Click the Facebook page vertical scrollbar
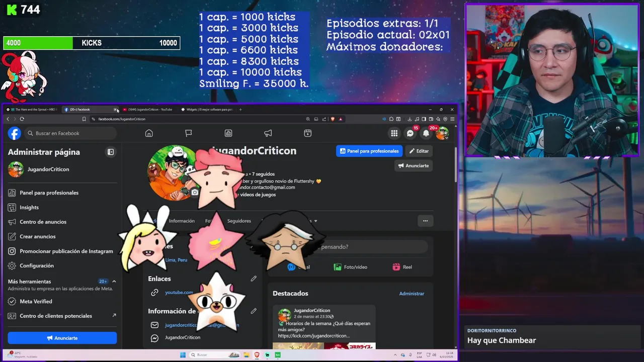The image size is (644, 362). pos(456,164)
